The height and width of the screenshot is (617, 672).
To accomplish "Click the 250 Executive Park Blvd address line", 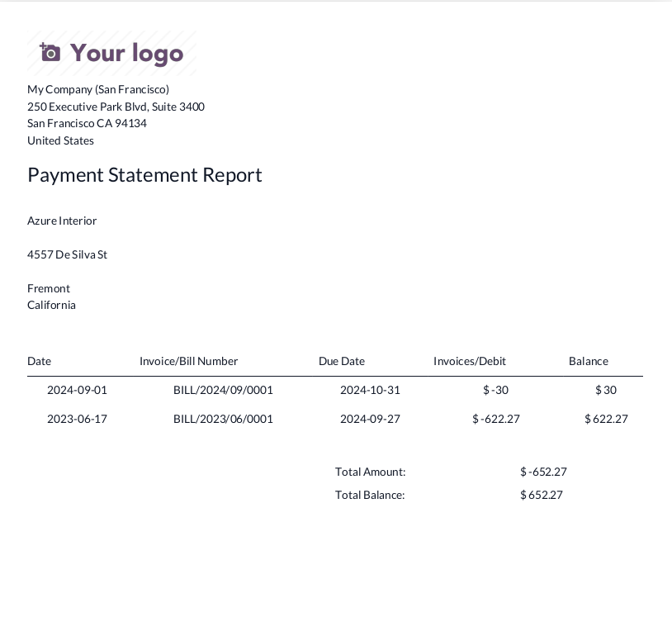I will click(x=116, y=107).
